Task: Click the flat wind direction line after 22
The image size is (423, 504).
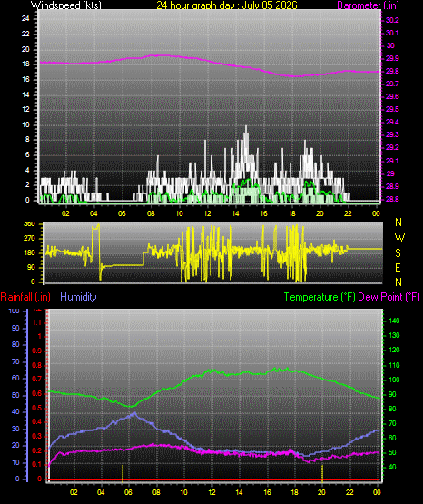Action: pyautogui.click(x=365, y=249)
